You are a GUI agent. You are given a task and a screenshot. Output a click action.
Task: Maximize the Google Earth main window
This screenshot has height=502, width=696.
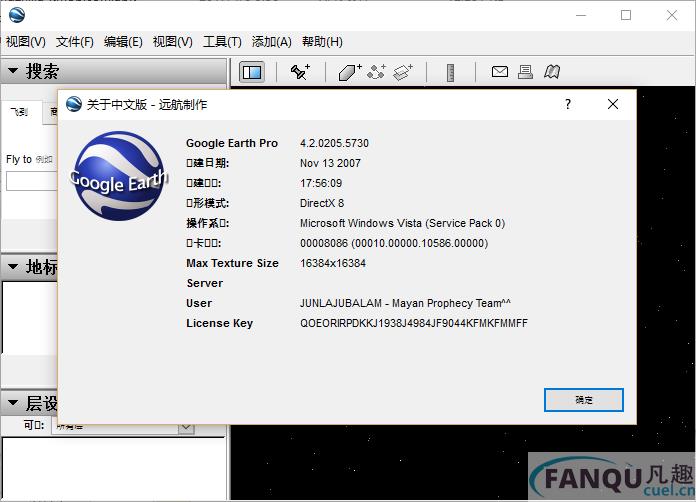click(626, 15)
